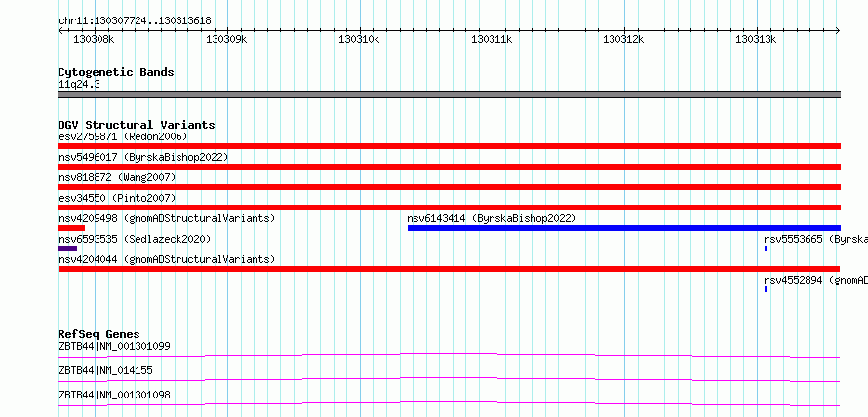Click the left arrow of the ruler
868x417 pixels.
60,31
